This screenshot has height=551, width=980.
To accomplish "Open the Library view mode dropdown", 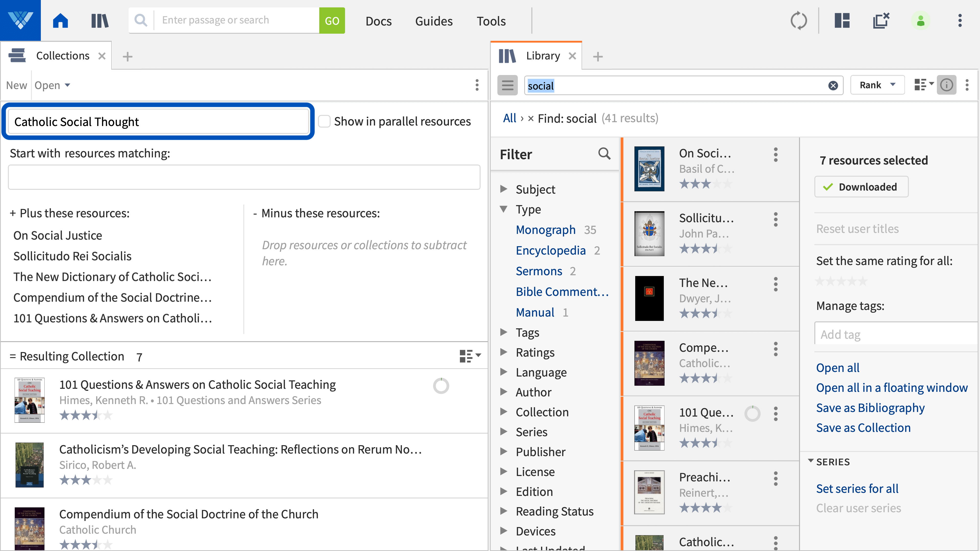I will pos(924,85).
